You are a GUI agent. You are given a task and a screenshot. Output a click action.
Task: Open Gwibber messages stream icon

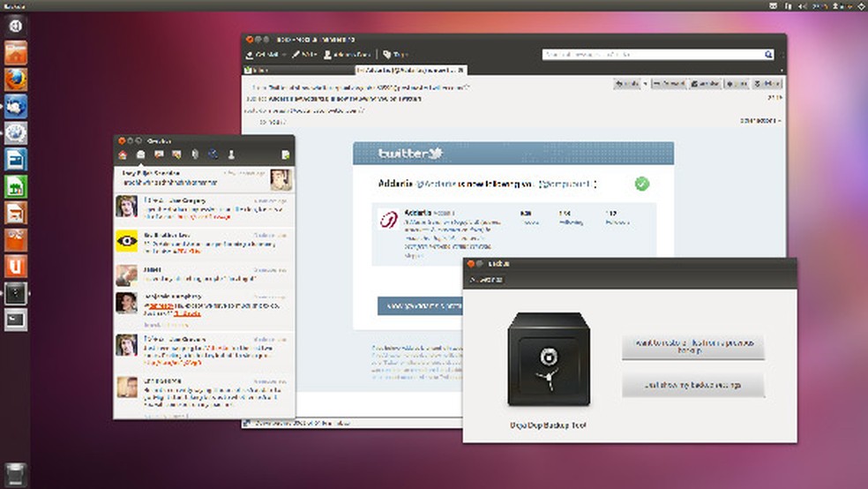tap(140, 155)
